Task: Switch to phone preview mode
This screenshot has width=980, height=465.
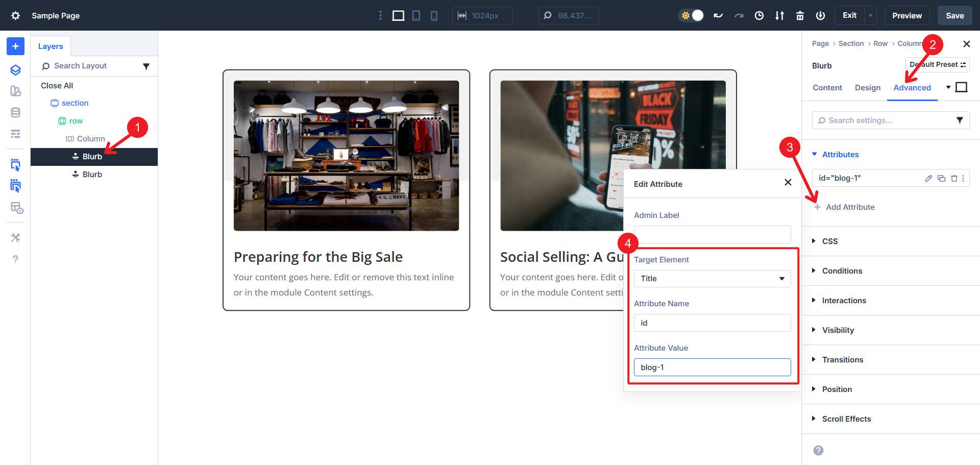Action: [433, 15]
